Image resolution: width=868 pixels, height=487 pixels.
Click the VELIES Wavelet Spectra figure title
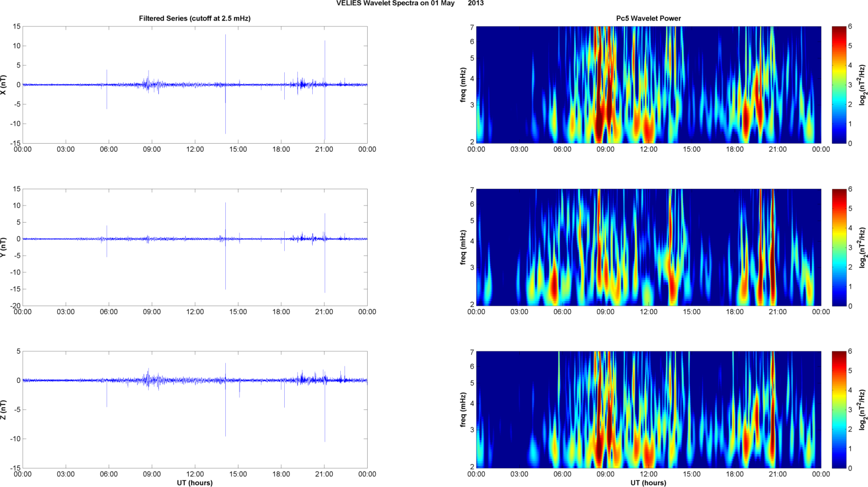click(x=409, y=3)
